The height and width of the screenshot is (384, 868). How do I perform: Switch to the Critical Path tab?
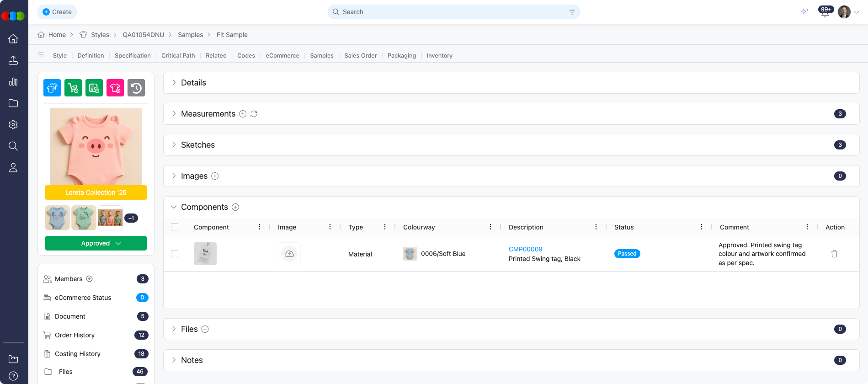(x=178, y=55)
